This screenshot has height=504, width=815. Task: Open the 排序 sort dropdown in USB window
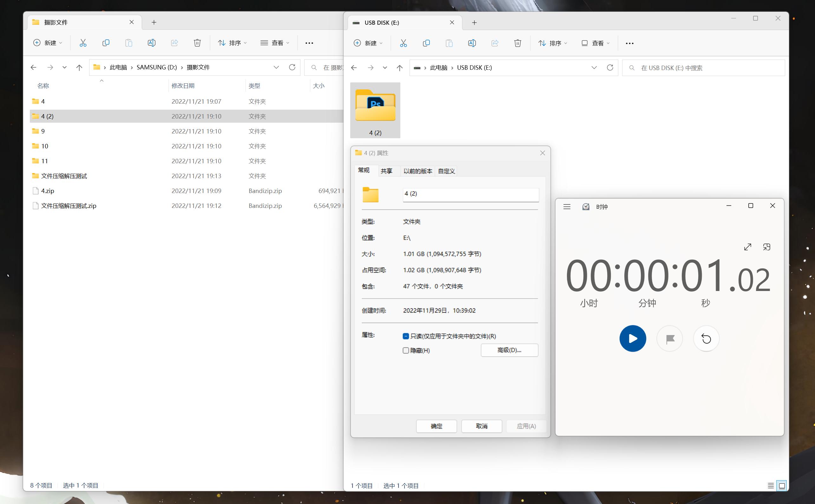552,43
